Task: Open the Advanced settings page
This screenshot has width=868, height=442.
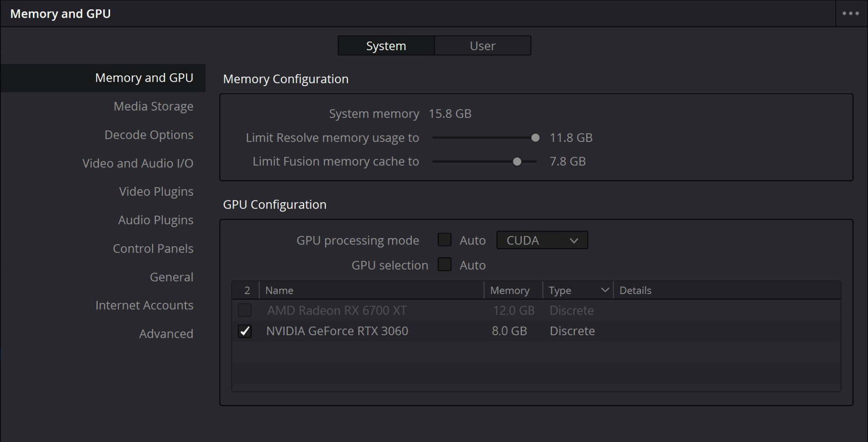Action: [x=166, y=334]
